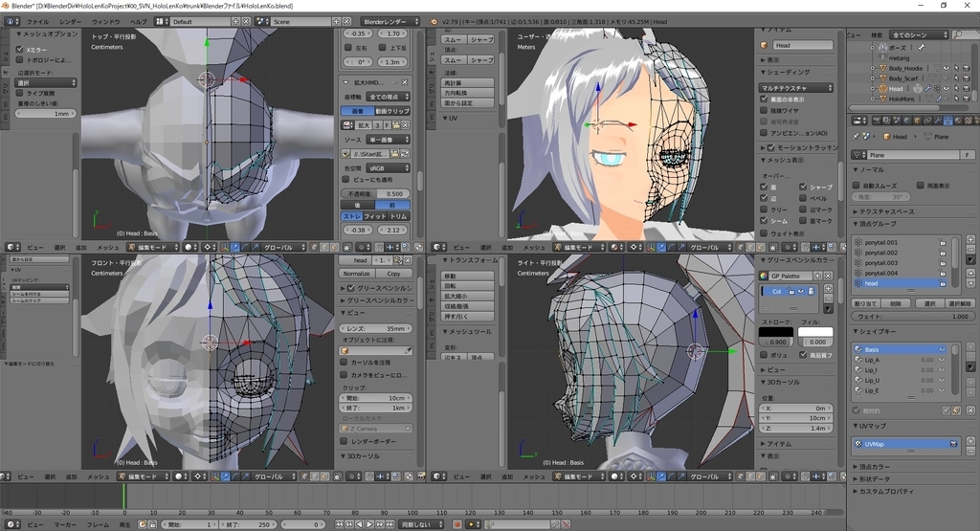Click the Blender logo icon in header
Viewport: 980px width, 531px height.
pos(434,21)
